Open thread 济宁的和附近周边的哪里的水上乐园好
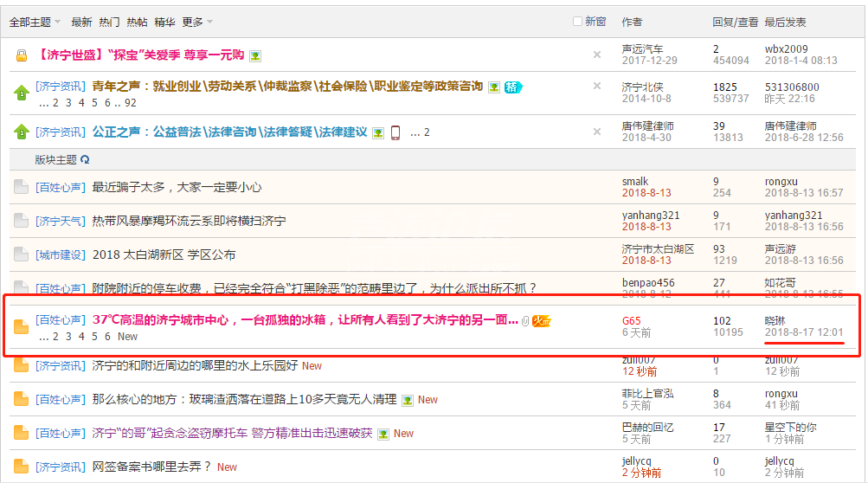Screen dimensions: 868x483 [195, 365]
